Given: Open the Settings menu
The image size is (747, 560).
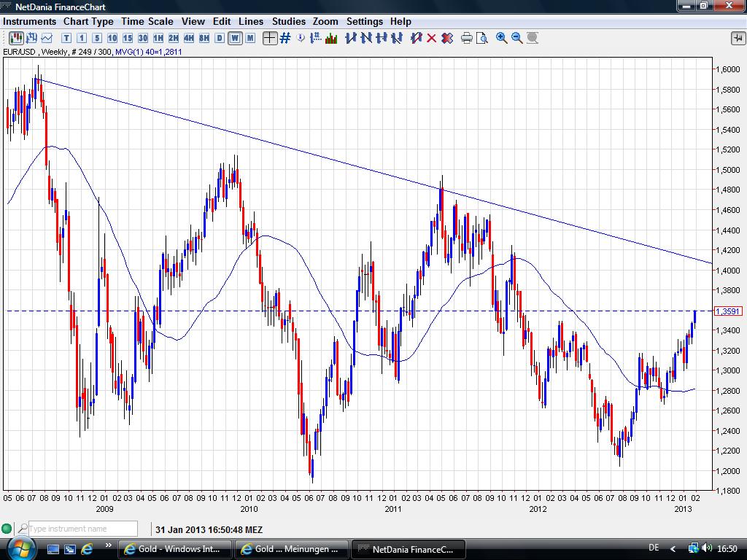Looking at the screenshot, I should (364, 21).
